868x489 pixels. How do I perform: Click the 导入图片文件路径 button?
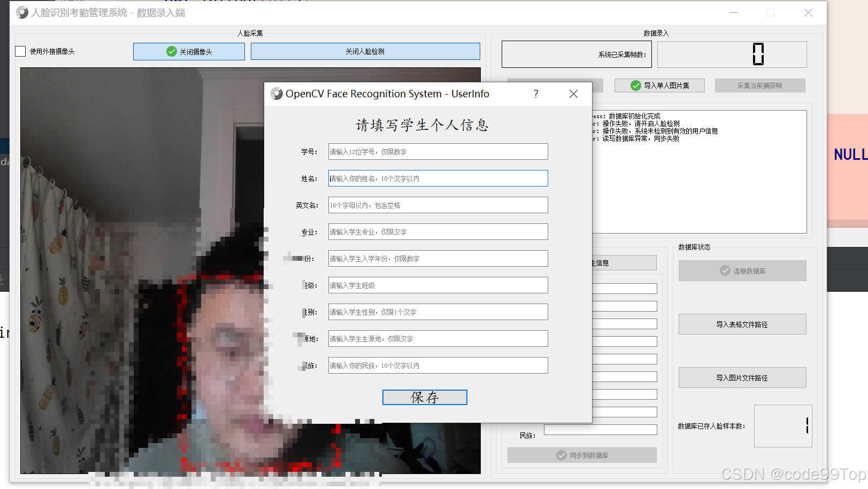tap(742, 377)
